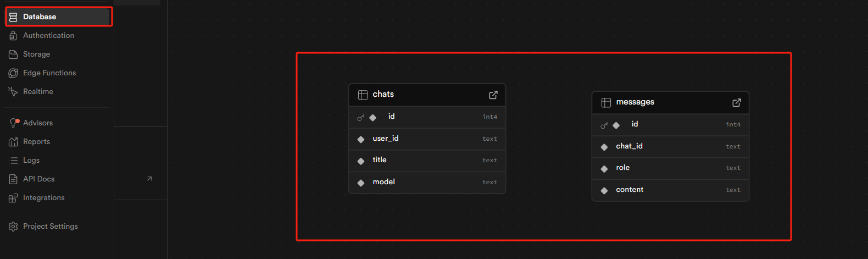Click the external arrow icon in sidebar panel
This screenshot has height=259, width=868.
pos(149,179)
